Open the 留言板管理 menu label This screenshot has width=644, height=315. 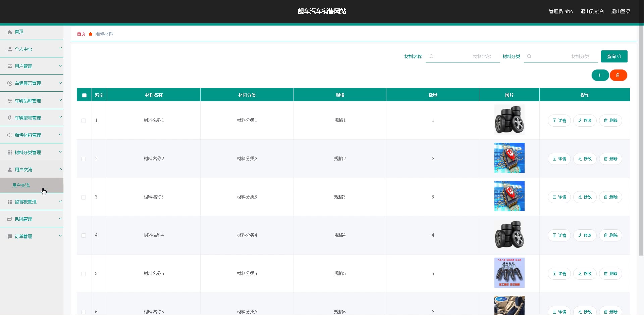25,202
